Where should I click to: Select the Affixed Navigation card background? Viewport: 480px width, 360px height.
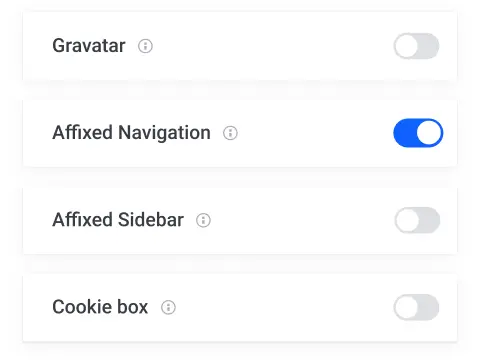tap(240, 133)
